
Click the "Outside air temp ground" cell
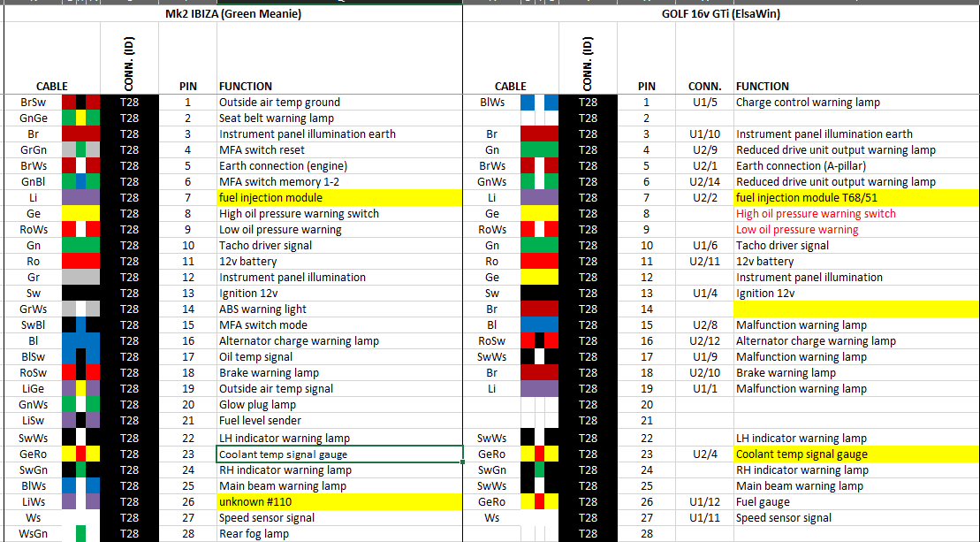[x=339, y=102]
